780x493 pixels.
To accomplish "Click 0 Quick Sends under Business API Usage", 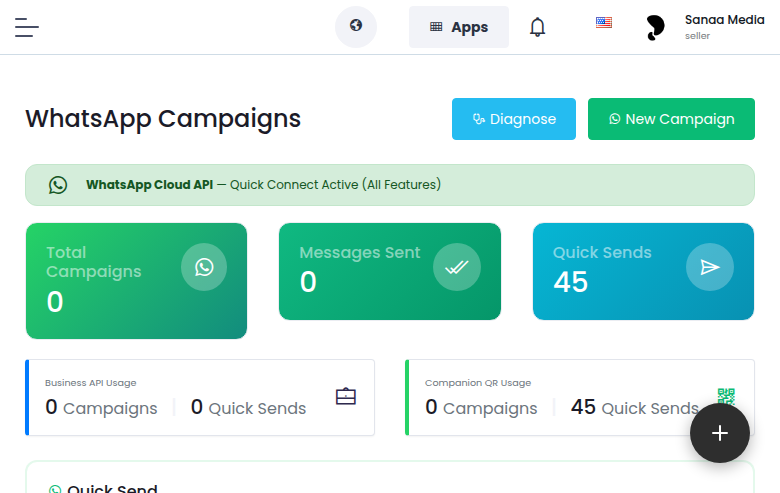I will [x=249, y=407].
